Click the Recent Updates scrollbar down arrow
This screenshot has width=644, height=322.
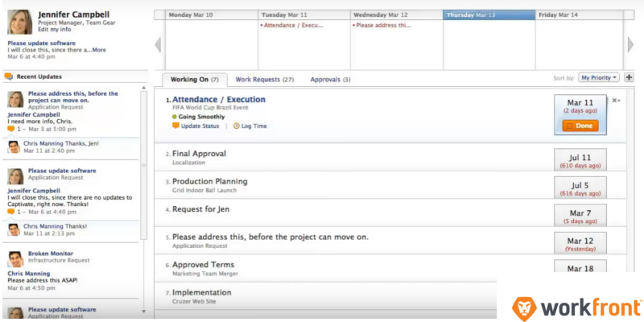tap(144, 311)
